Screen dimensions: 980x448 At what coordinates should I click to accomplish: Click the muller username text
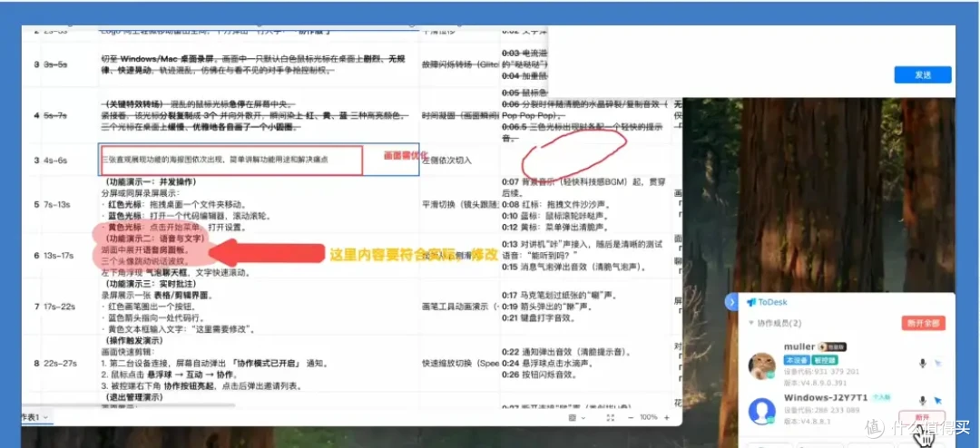point(799,346)
